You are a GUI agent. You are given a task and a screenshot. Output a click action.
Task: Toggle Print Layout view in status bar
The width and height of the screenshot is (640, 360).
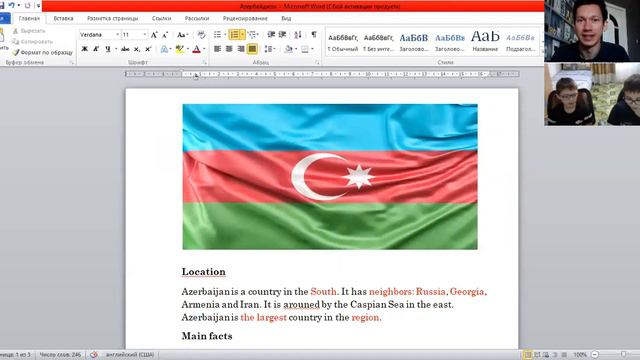pyautogui.click(x=528, y=355)
